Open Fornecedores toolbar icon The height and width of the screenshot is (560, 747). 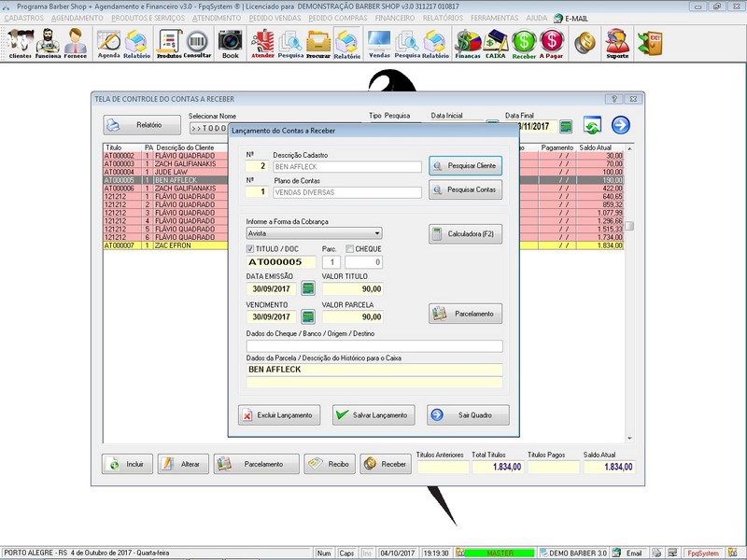(76, 43)
